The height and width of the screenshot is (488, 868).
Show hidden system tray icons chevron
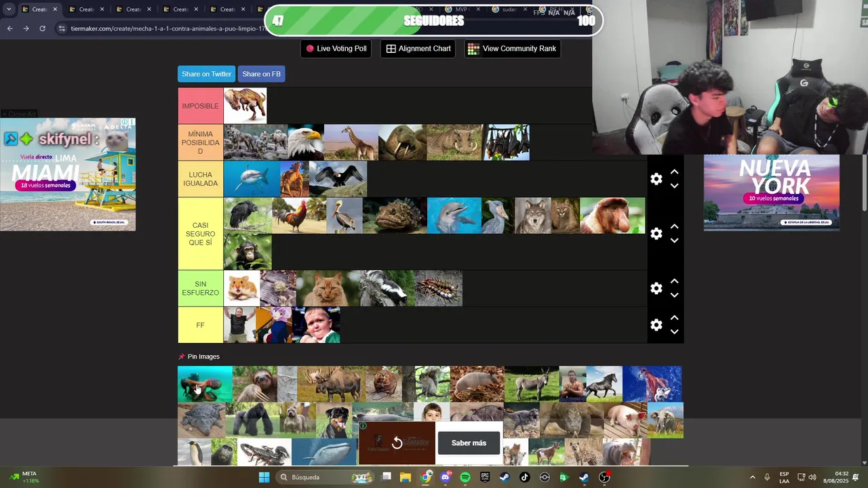tap(752, 477)
